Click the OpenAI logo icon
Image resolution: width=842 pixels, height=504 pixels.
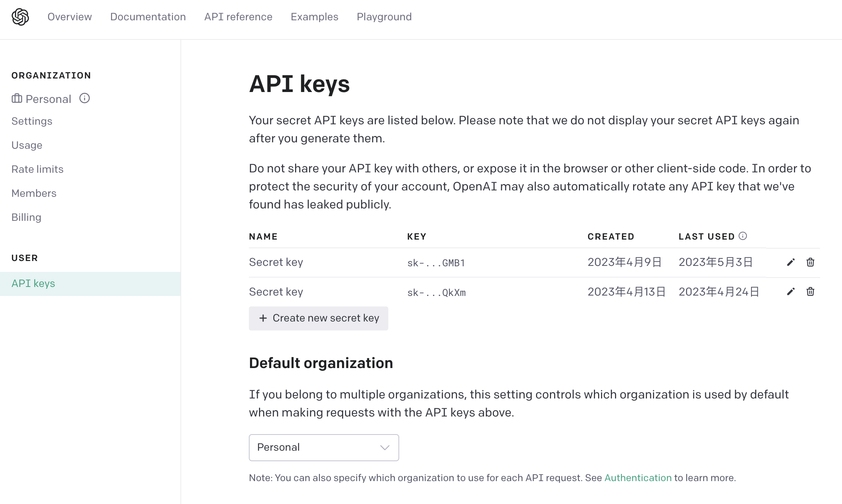click(20, 17)
